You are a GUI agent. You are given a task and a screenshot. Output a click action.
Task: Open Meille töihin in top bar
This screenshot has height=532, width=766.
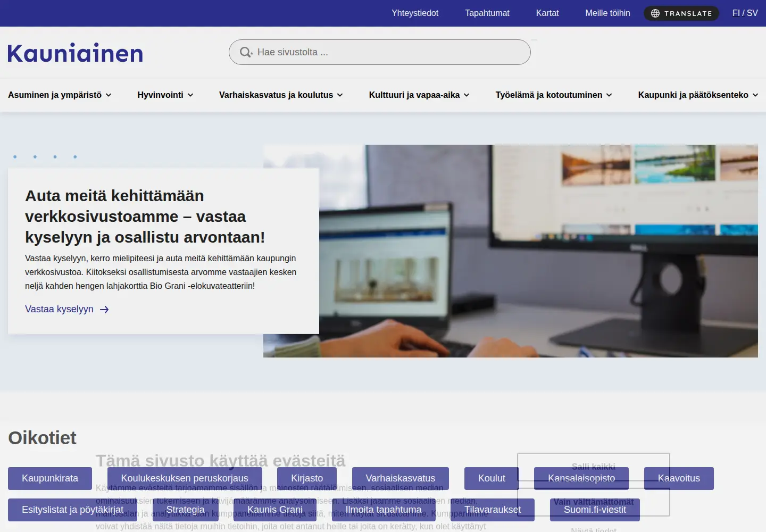pyautogui.click(x=607, y=13)
